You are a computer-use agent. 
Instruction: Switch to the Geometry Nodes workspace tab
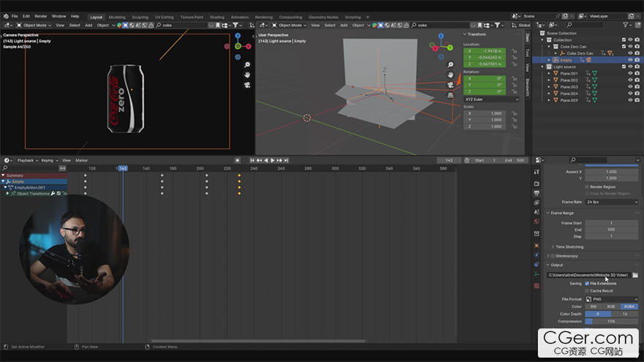[x=323, y=18]
